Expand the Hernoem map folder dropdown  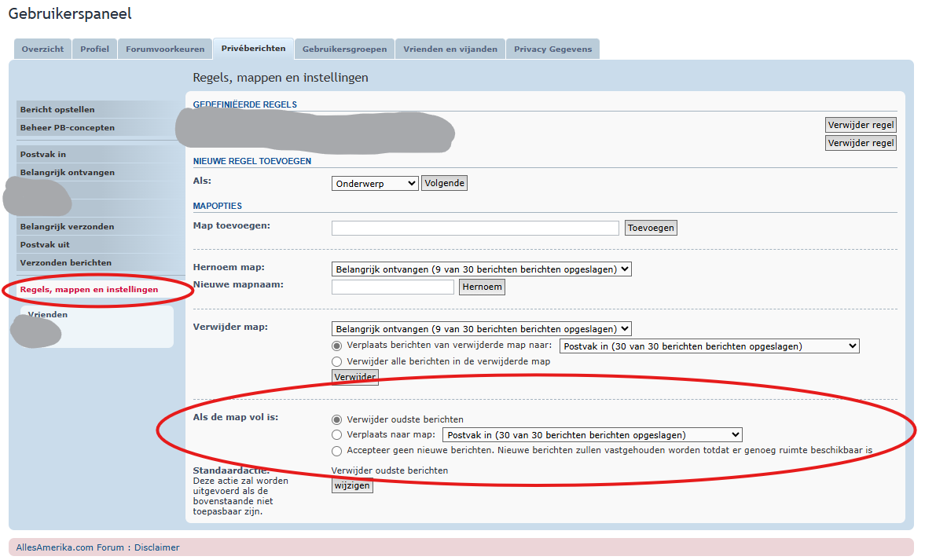pos(481,269)
